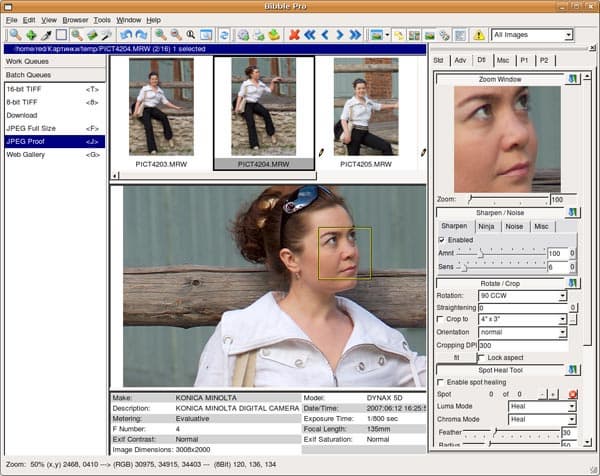This screenshot has width=600, height=476.
Task: Switch to the Ninja tab
Action: click(486, 227)
